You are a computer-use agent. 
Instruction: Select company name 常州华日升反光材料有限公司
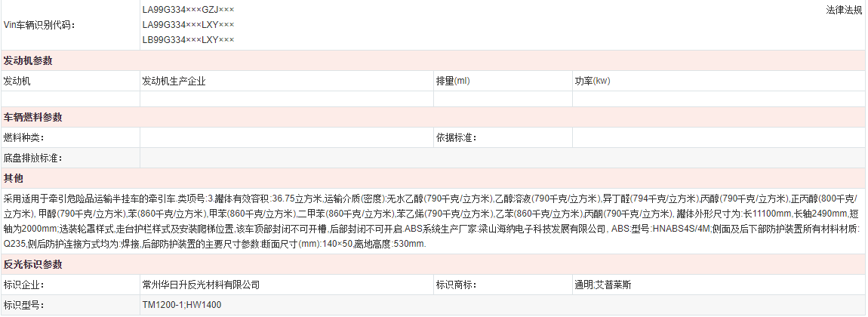(201, 285)
